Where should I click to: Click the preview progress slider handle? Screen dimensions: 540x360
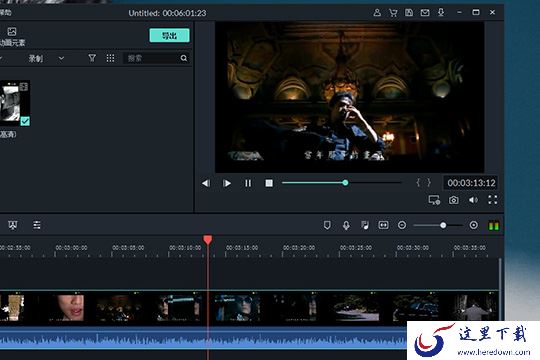345,183
